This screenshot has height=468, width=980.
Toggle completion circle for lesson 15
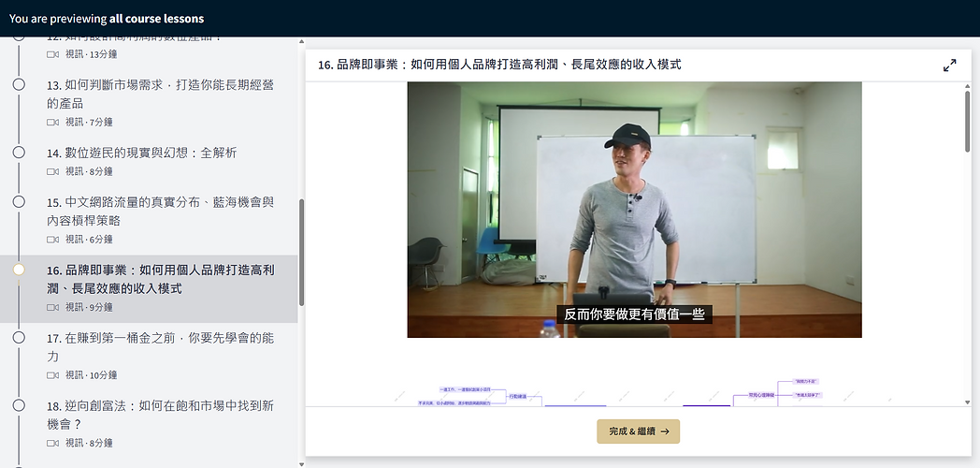point(19,201)
